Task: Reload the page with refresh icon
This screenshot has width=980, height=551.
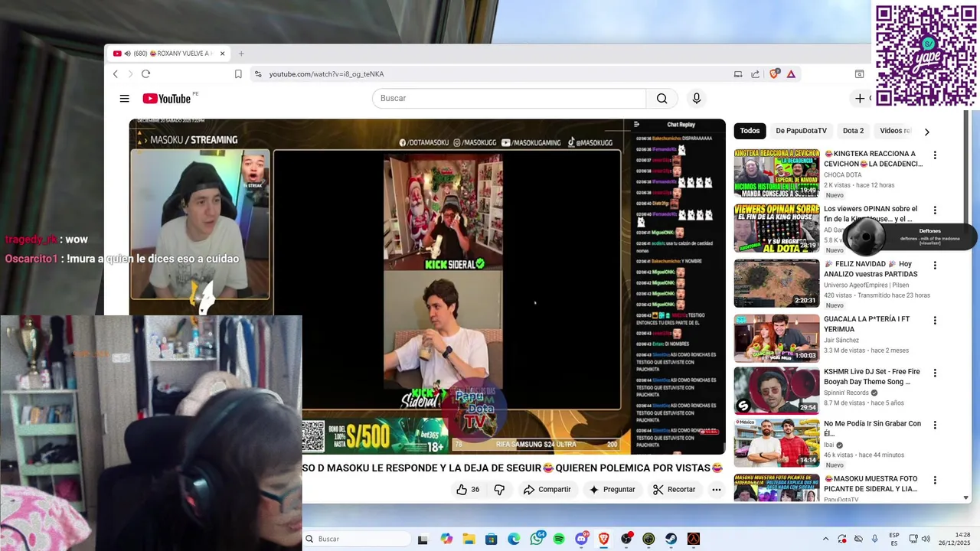Action: point(145,74)
